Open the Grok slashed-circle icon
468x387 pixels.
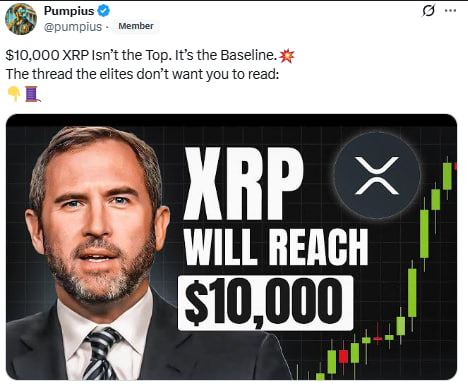coord(428,11)
